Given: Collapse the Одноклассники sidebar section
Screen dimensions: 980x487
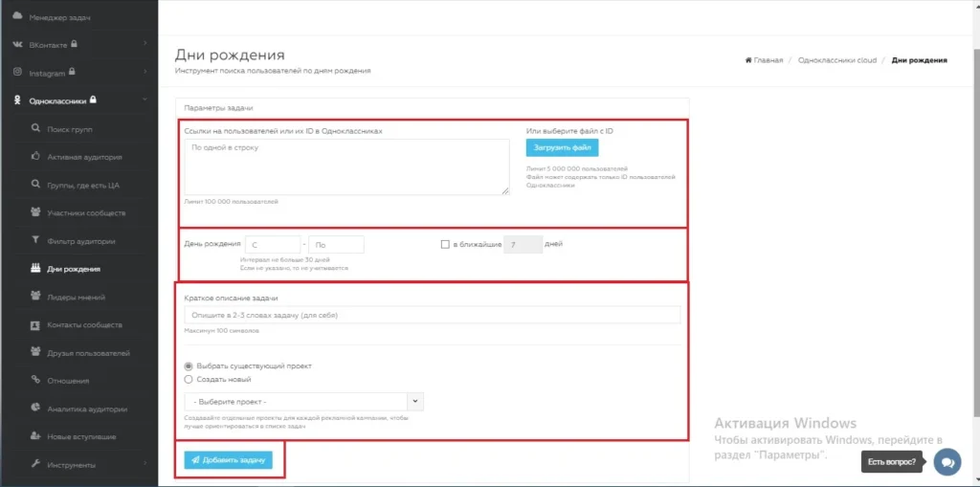Looking at the screenshot, I should click(x=78, y=100).
